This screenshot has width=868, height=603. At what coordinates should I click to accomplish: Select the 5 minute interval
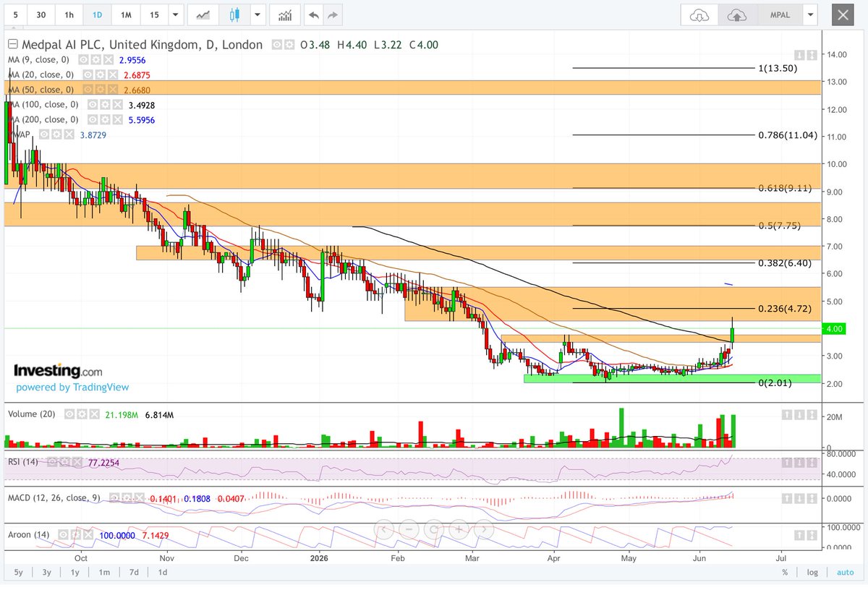tap(15, 14)
